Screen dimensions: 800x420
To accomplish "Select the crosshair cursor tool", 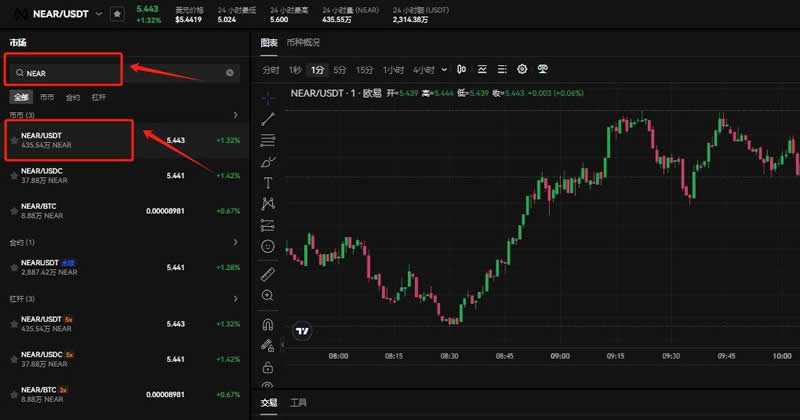I will 268,98.
